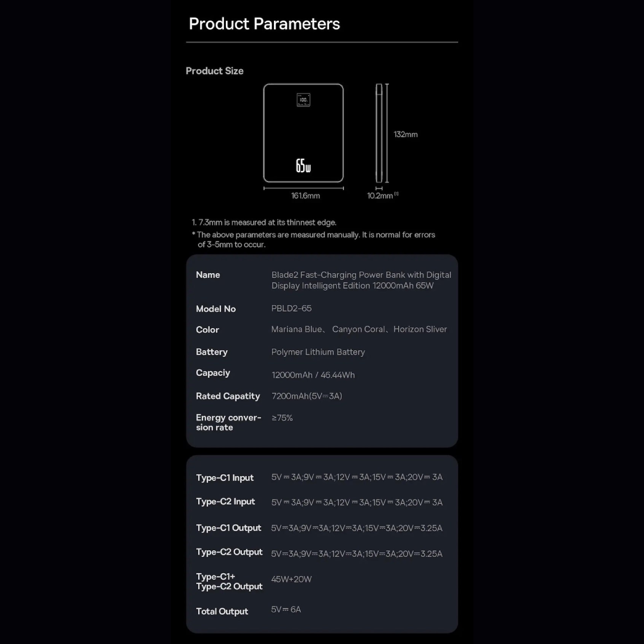Click the Type-C1 Input label
Screen dimensions: 644x644
(224, 478)
